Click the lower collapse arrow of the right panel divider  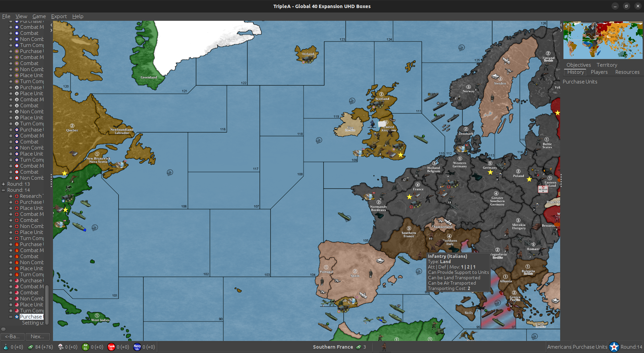561,30
